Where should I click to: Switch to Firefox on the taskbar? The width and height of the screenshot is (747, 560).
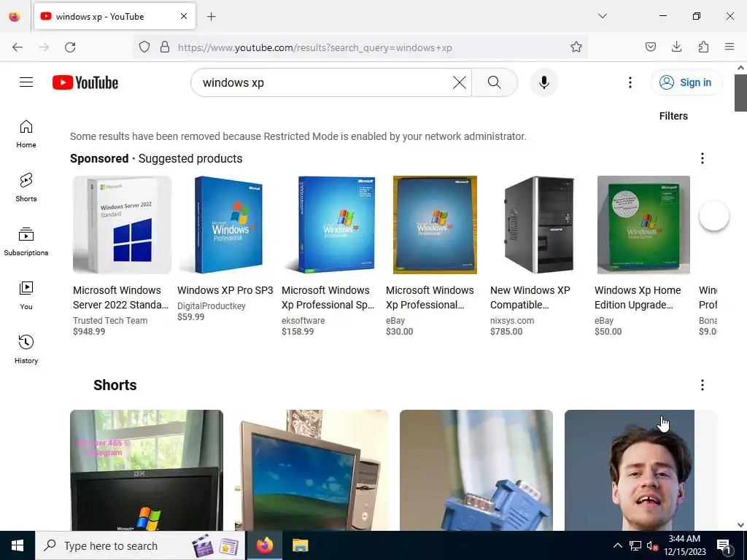[x=264, y=545]
